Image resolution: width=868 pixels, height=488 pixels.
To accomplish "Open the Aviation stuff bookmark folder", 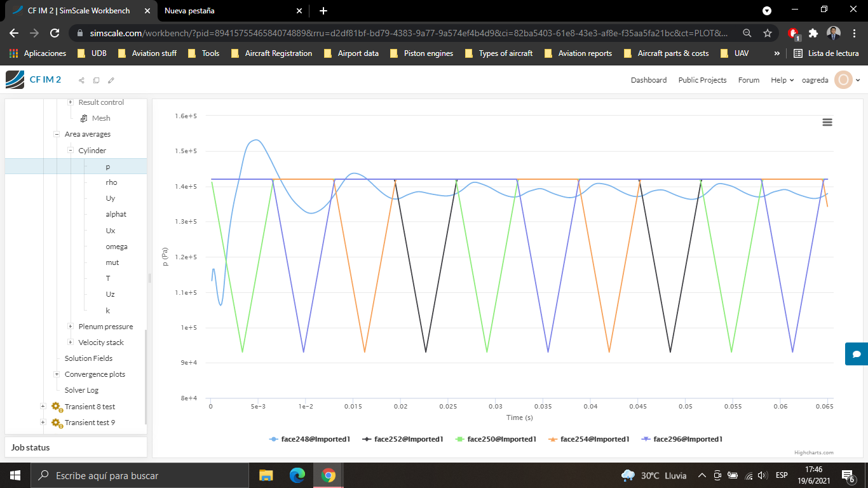I will click(147, 53).
